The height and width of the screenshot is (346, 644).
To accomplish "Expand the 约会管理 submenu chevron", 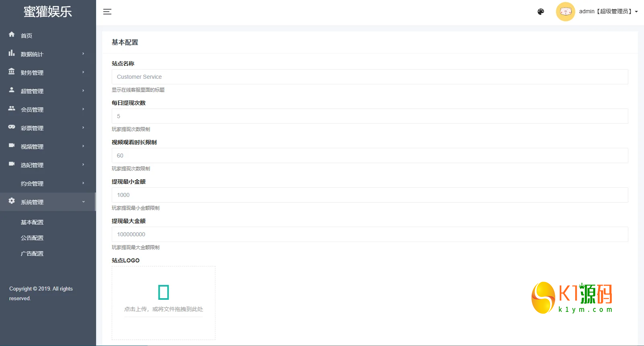I will (83, 183).
